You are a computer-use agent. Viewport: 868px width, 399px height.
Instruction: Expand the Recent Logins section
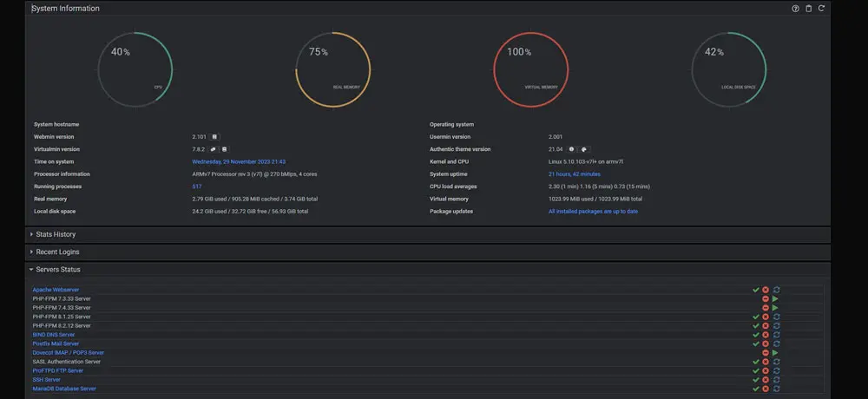click(56, 252)
